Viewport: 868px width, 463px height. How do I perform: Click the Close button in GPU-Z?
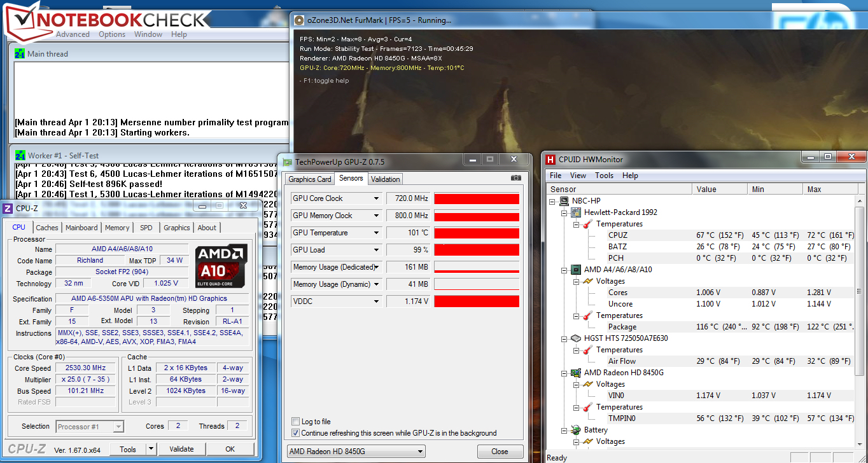pyautogui.click(x=500, y=452)
